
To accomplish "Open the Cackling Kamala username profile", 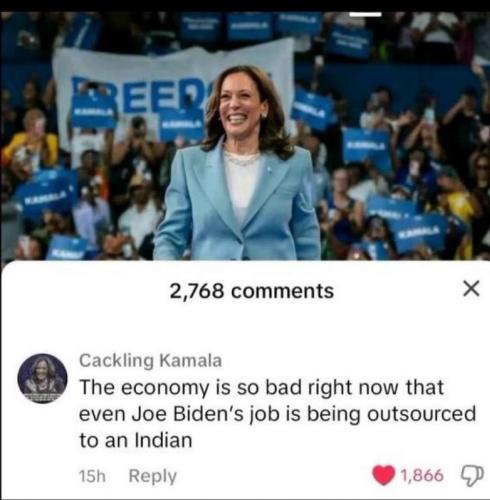I will click(x=150, y=361).
